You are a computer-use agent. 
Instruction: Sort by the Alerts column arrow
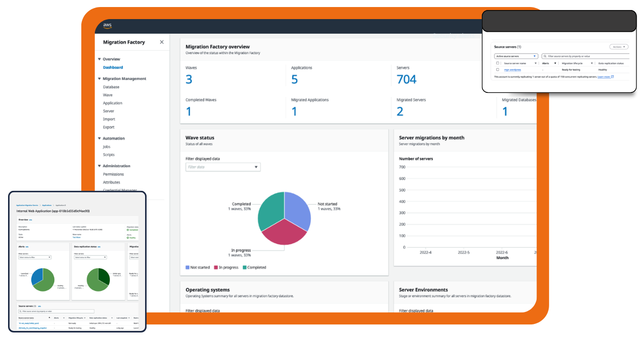pos(555,63)
